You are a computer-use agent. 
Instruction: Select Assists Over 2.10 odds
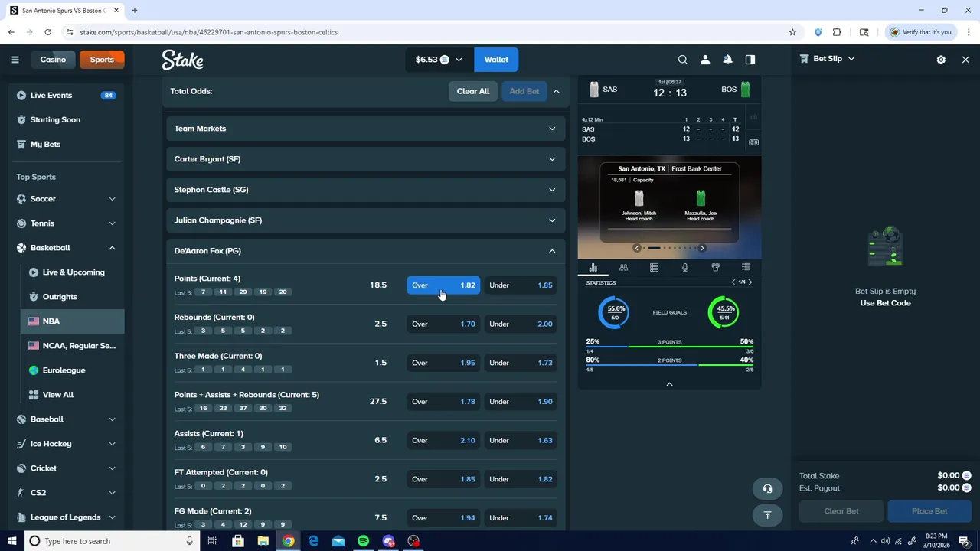[x=443, y=440]
